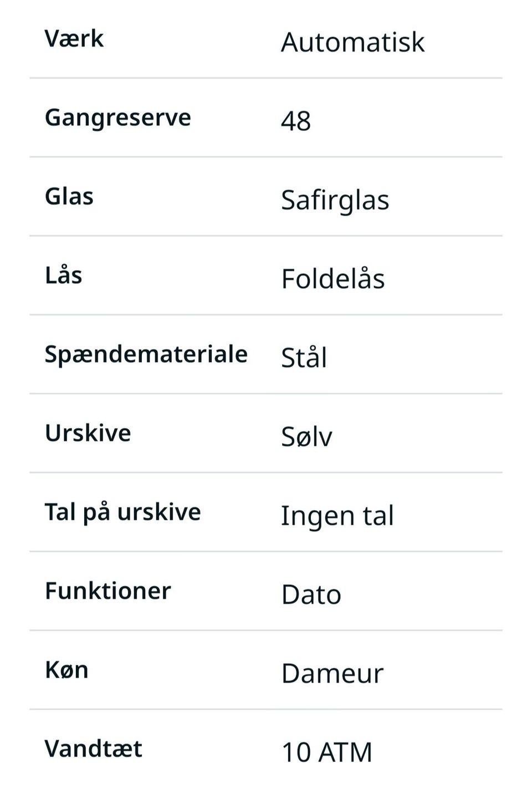The width and height of the screenshot is (532, 794).
Task: Click the Glas row label
Action: (x=69, y=196)
